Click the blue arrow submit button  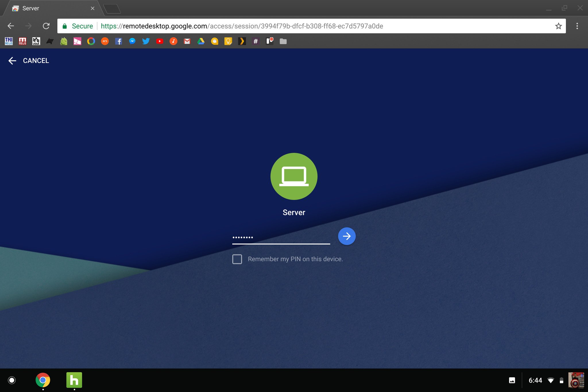[x=346, y=236]
